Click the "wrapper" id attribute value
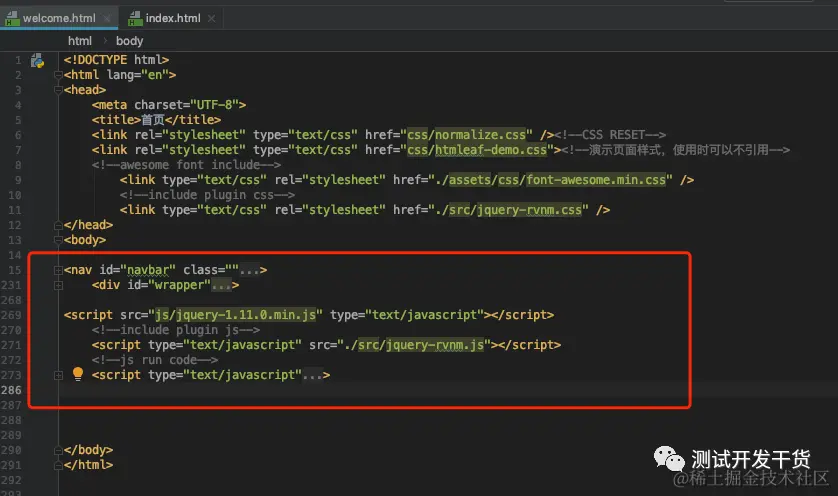The width and height of the screenshot is (838, 496). click(x=179, y=285)
